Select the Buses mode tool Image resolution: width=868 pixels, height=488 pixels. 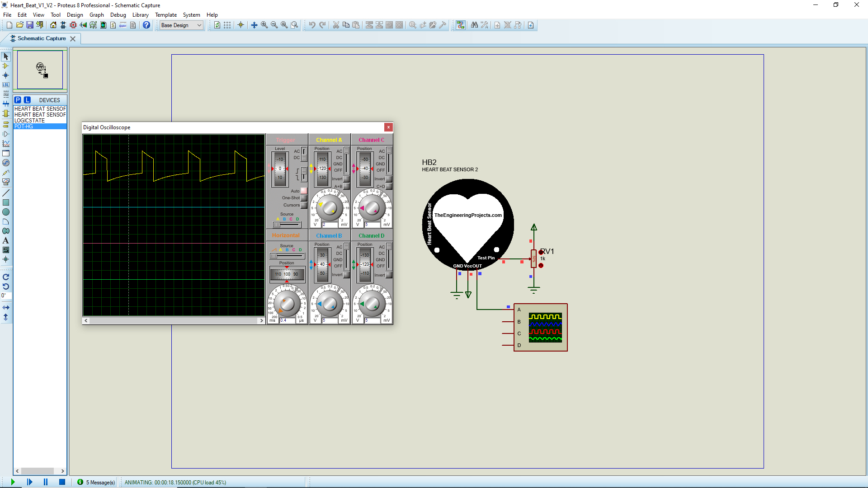[x=6, y=104]
